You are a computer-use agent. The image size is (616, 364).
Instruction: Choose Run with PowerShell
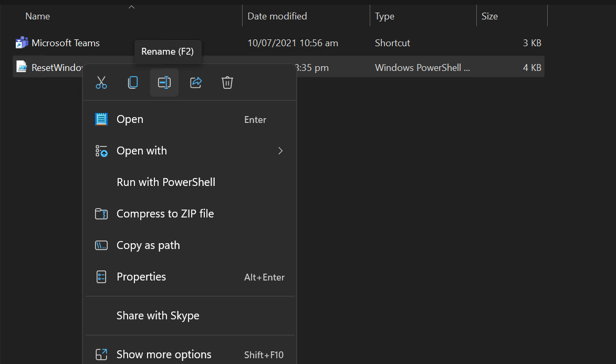pyautogui.click(x=190, y=182)
